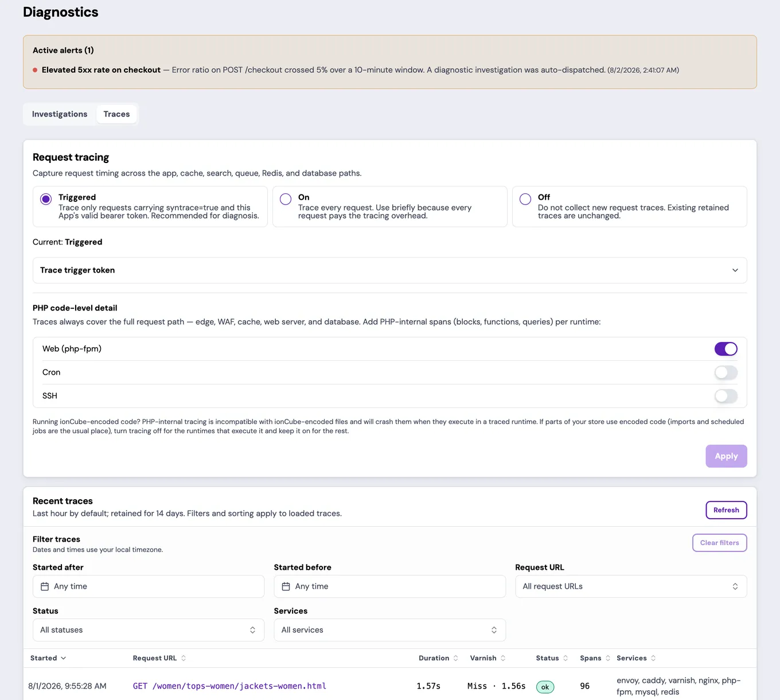Sort traces by Status column header
Image resolution: width=780 pixels, height=700 pixels.
coord(552,658)
